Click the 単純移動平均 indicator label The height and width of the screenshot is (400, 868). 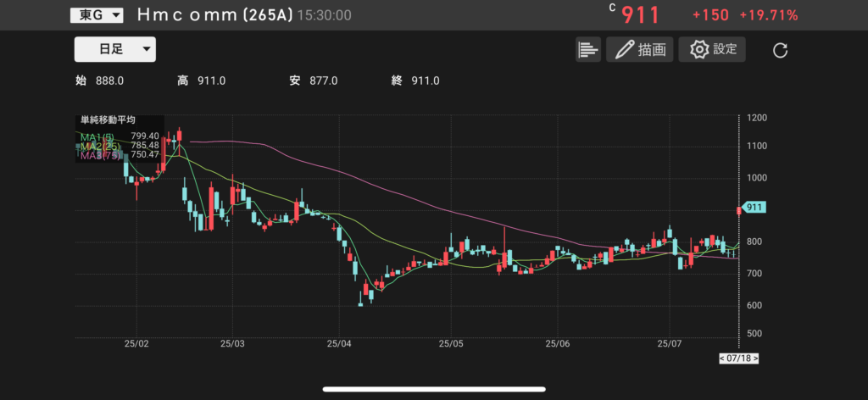[108, 119]
